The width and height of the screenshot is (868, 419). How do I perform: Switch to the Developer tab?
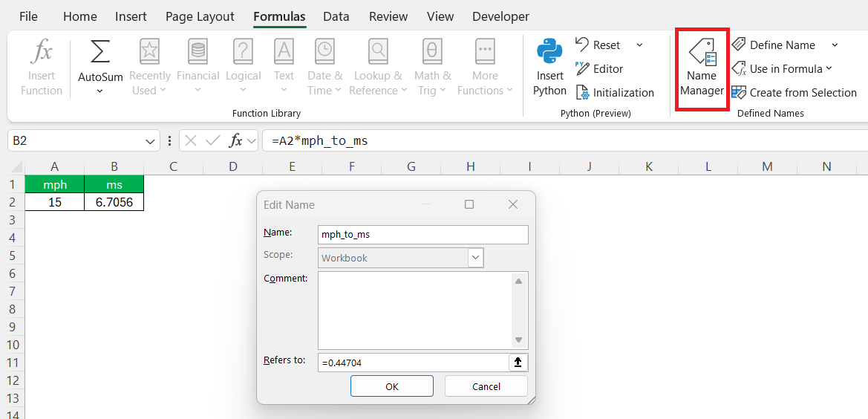coord(500,16)
